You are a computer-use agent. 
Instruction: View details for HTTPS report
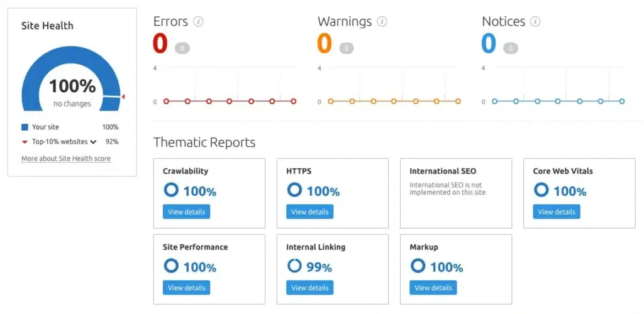[x=309, y=212]
